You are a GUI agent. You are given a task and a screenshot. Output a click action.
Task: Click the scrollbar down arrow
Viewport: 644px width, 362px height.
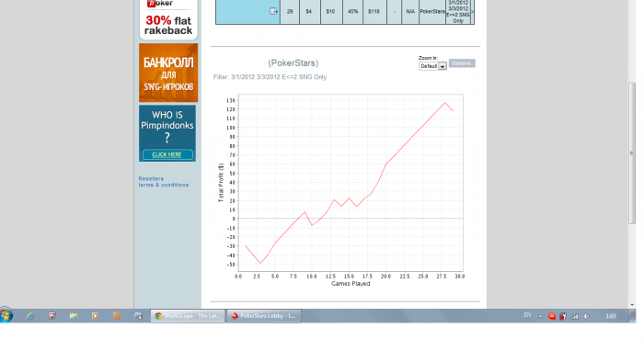point(632,305)
